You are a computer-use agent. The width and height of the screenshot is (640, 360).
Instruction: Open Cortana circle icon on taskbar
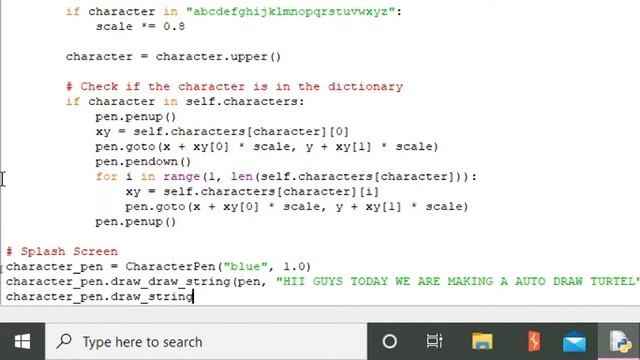389,341
